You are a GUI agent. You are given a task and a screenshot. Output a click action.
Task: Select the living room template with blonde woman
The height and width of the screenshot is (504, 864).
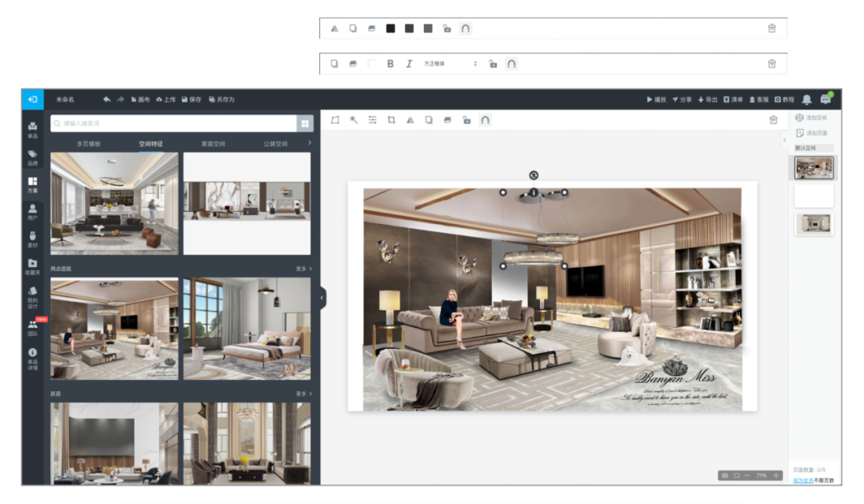coord(114,329)
